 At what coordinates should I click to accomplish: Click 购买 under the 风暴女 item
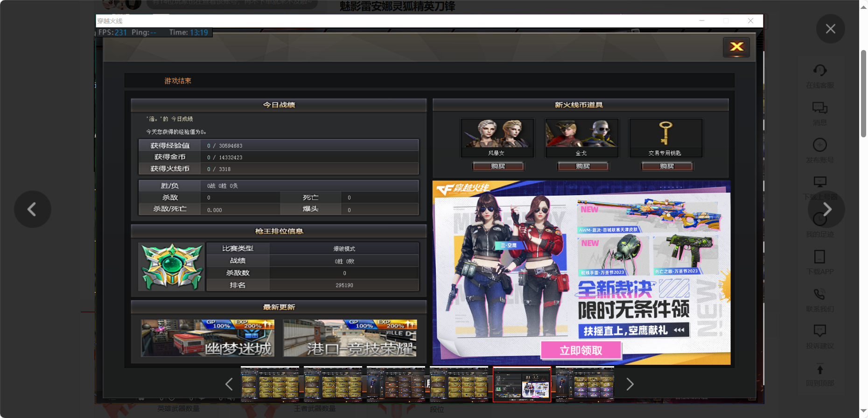(498, 166)
